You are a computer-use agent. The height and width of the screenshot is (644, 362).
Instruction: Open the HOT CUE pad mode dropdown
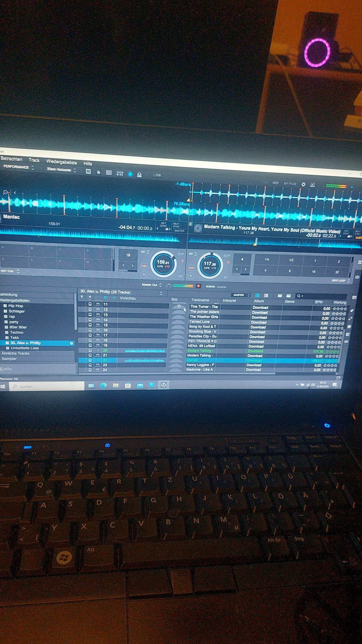[10, 271]
